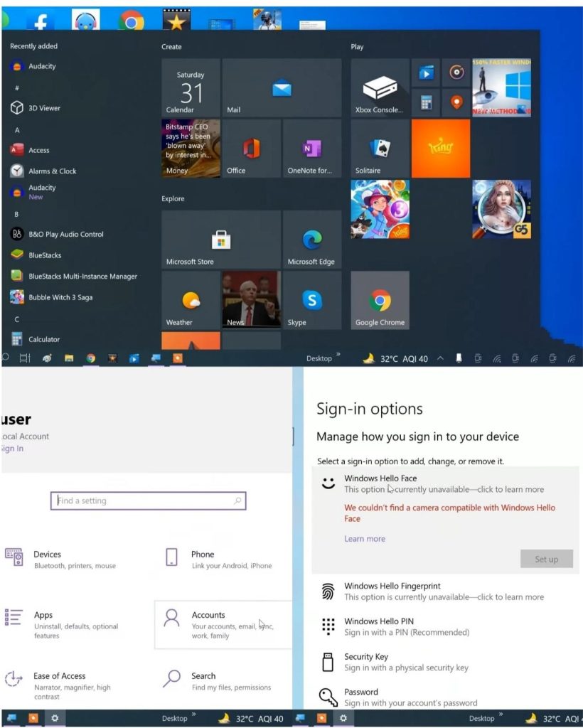Select the Create group header
This screenshot has height=728, width=583.
(172, 47)
